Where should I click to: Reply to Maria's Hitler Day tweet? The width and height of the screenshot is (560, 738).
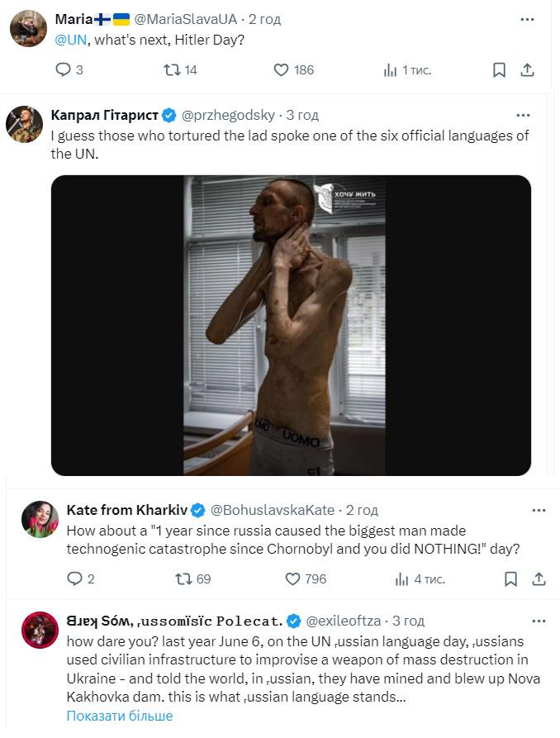64,70
